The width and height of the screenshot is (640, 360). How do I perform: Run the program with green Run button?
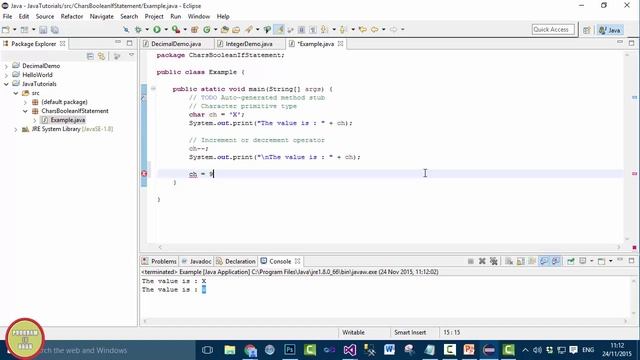157,29
